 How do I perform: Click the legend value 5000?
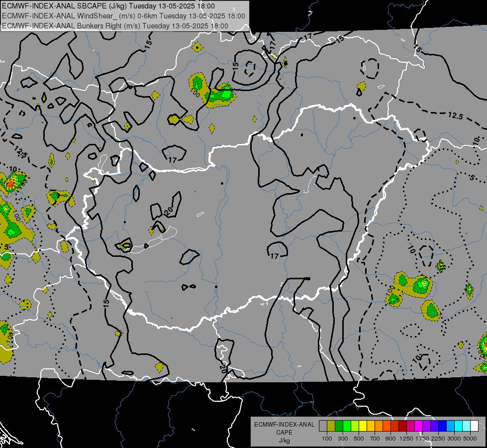point(470,439)
